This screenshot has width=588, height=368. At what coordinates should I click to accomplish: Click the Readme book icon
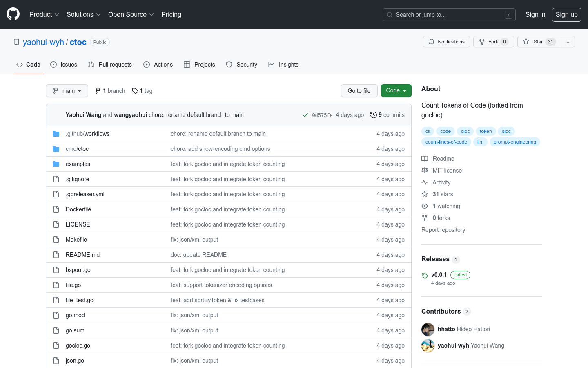(x=425, y=159)
